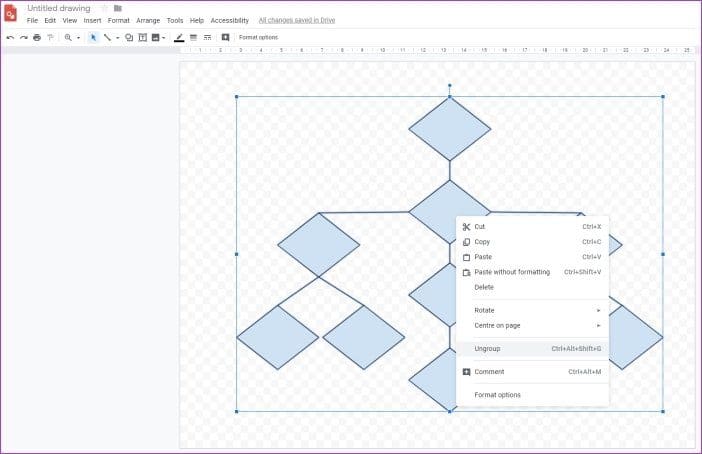Open the Accessibility menu
This screenshot has width=702, height=454.
[230, 21]
